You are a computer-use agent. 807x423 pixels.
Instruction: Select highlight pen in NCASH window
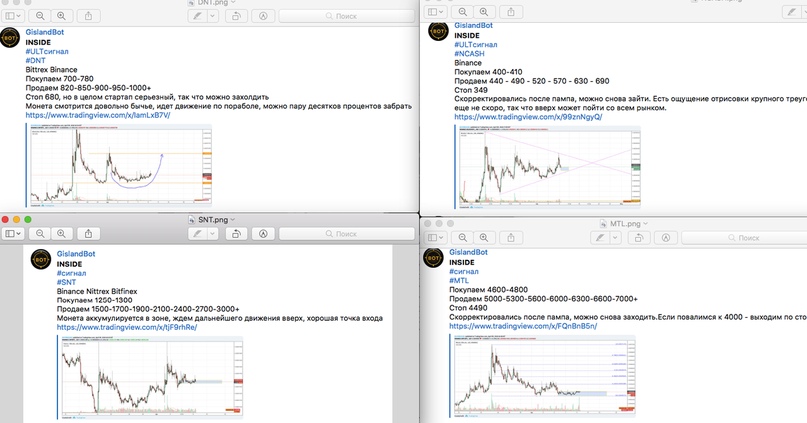point(792,12)
